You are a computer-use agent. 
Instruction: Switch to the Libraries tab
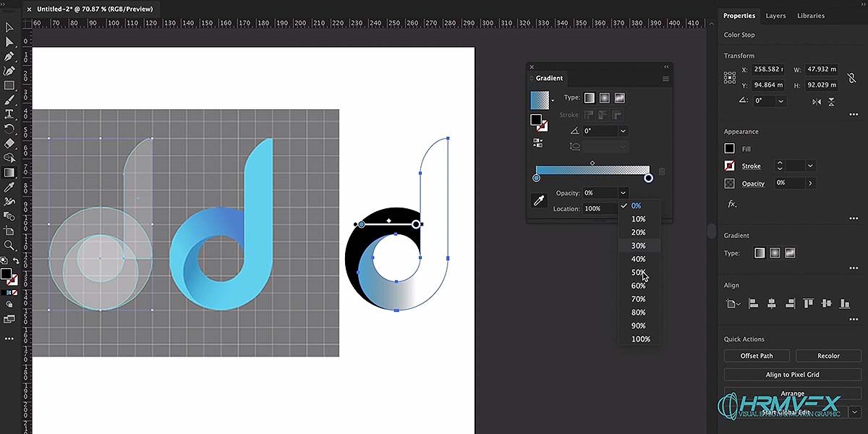click(x=810, y=15)
